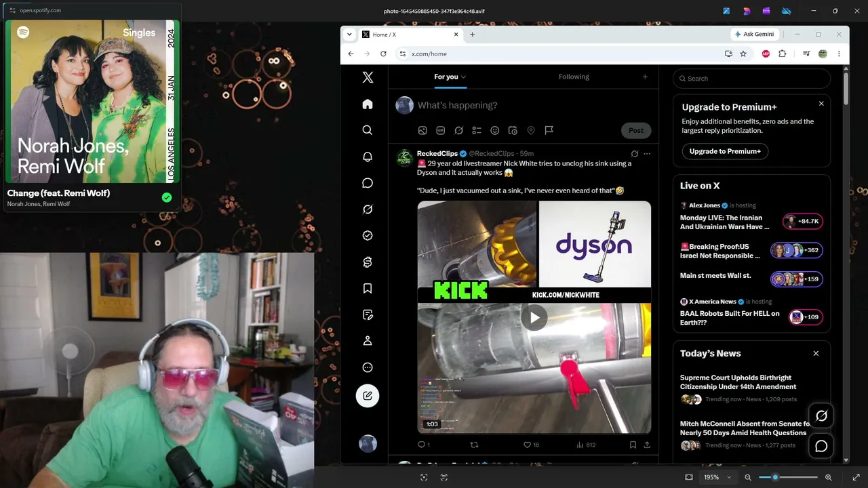Enhance the post with Grok in composer
Screen dimensions: 868x488
(458, 130)
